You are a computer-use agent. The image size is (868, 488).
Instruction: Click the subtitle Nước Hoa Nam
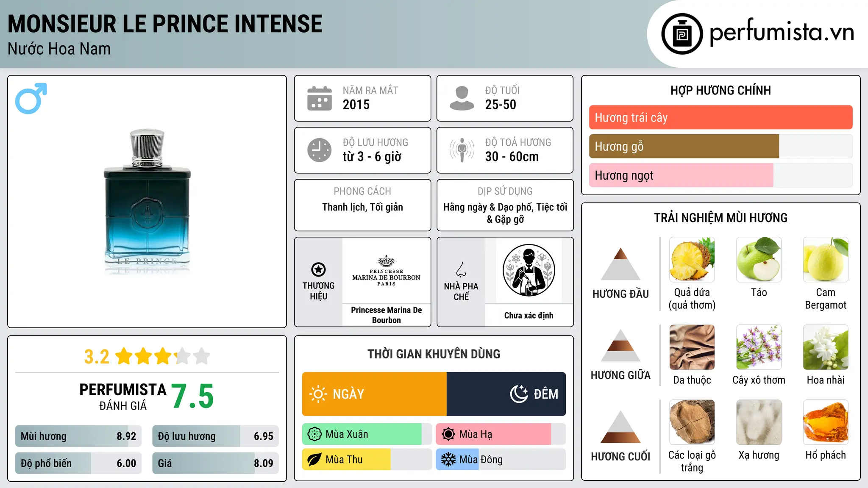click(59, 49)
